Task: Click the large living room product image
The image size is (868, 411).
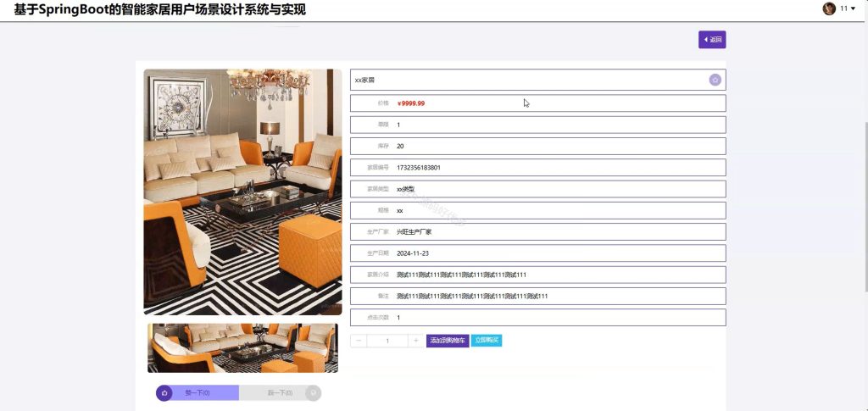Action: pyautogui.click(x=242, y=192)
